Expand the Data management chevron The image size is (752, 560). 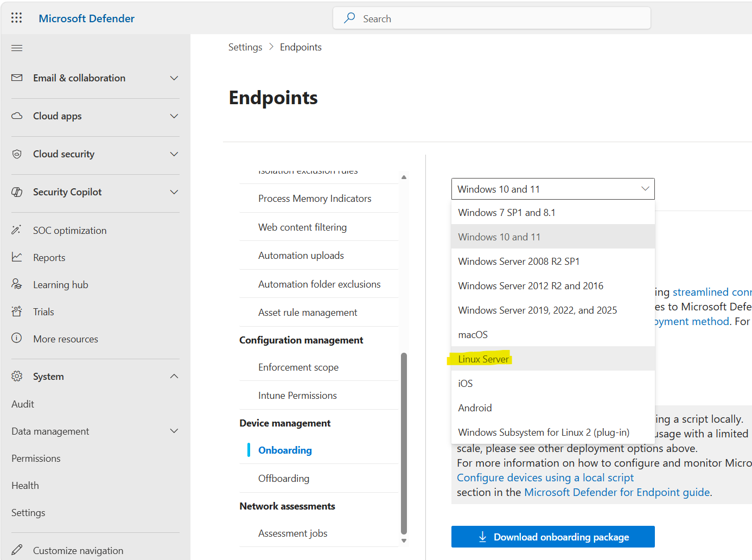coord(174,431)
